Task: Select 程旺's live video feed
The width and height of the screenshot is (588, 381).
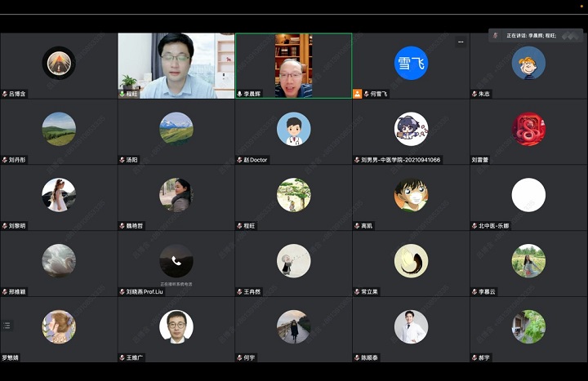Action: (x=176, y=64)
